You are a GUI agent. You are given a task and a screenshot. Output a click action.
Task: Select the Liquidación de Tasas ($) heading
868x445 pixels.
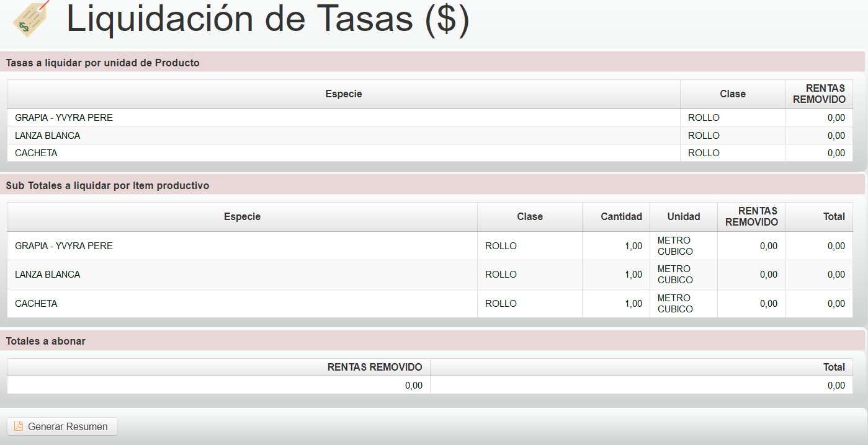click(x=268, y=19)
